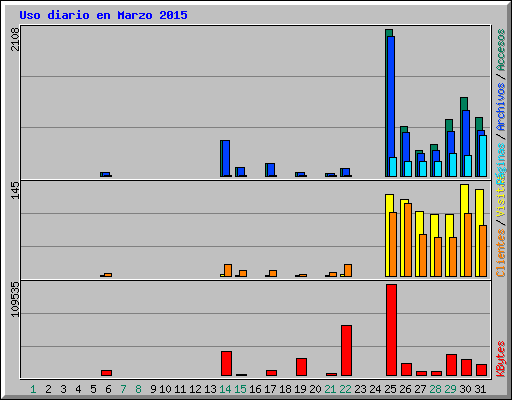
Task: Click the orange Clientes bar for day 26
Action: (x=408, y=240)
